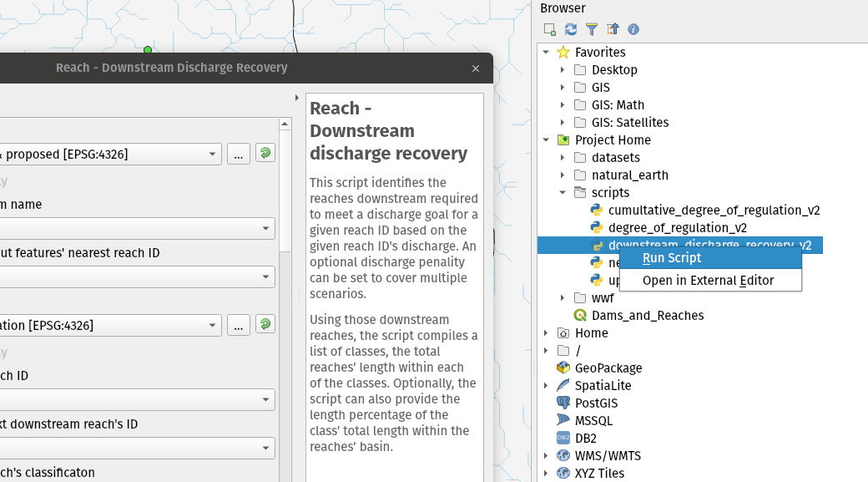
Task: Click the Collapse All browser icon
Action: [x=613, y=29]
